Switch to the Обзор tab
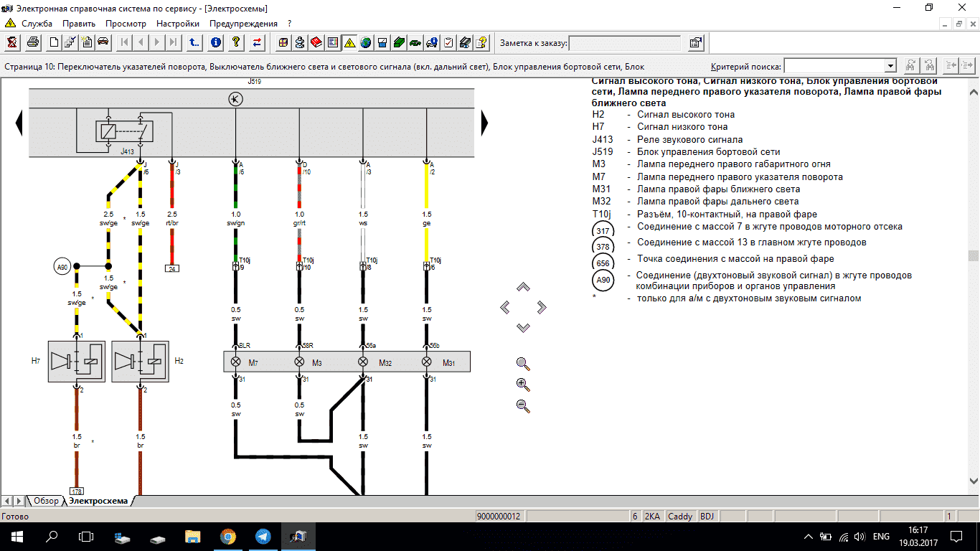Screen dimensions: 980x551 pyautogui.click(x=46, y=501)
